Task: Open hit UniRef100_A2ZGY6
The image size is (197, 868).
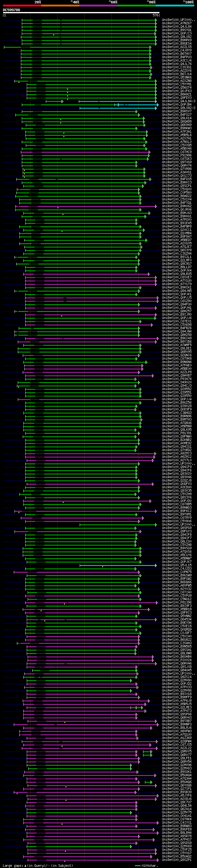Action: pyautogui.click(x=176, y=71)
